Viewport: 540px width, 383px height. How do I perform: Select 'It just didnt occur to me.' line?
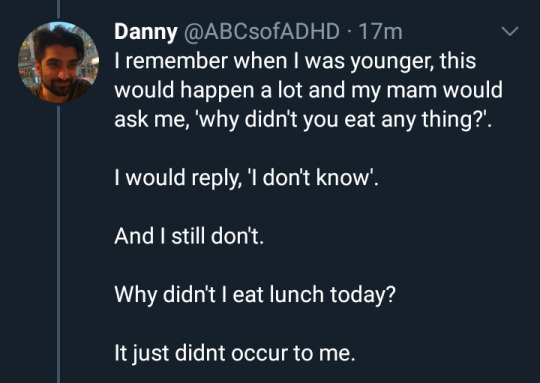pos(235,353)
